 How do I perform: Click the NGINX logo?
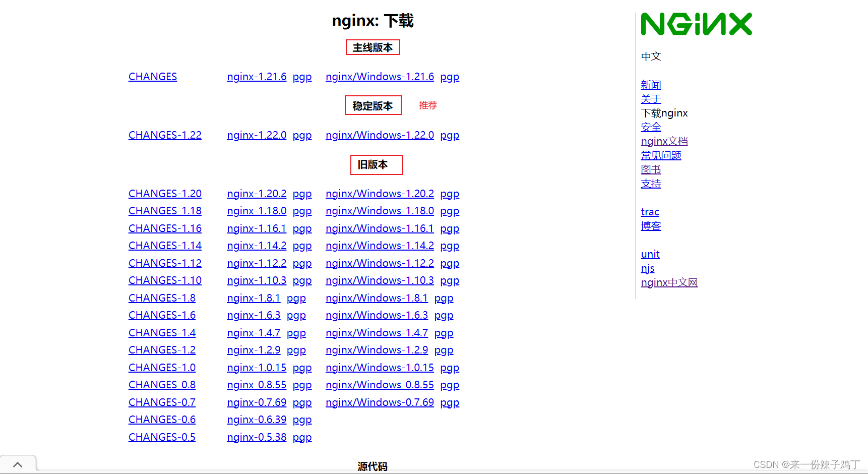point(696,24)
